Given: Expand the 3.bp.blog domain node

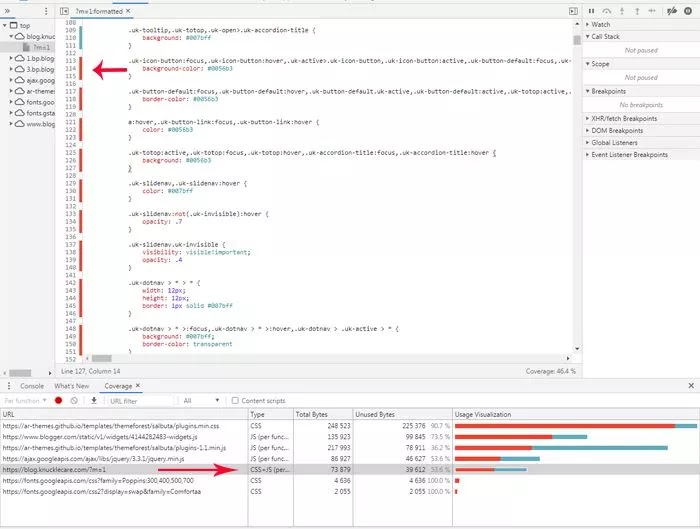Looking at the screenshot, I should (x=11, y=69).
